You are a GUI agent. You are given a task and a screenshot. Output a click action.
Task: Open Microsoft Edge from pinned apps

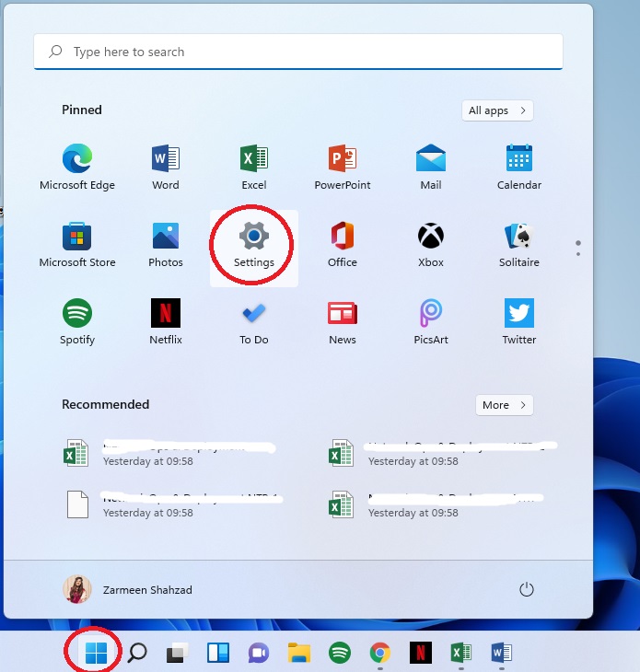[77, 168]
